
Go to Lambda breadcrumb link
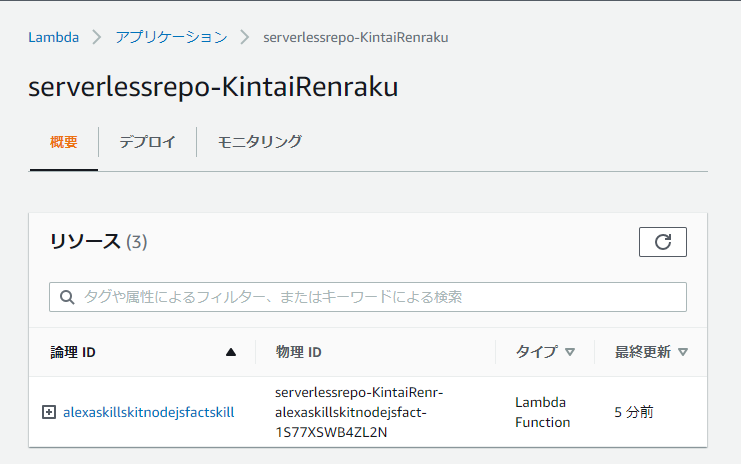[x=53, y=37]
